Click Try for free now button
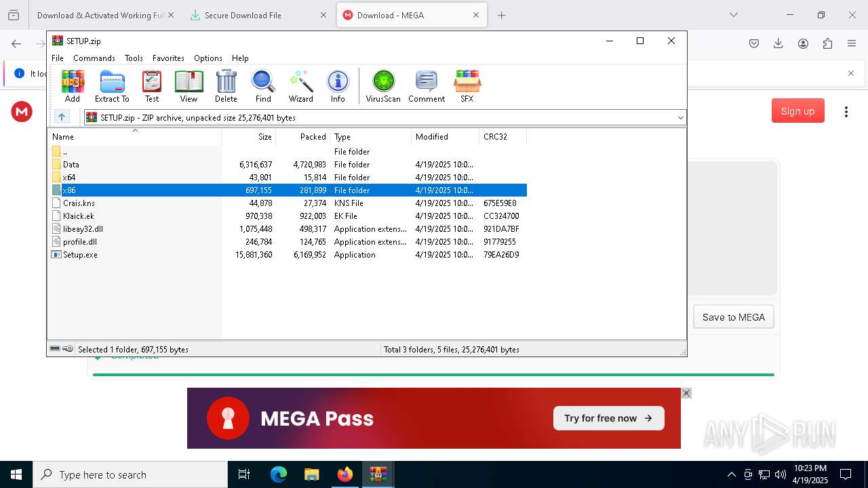This screenshot has width=868, height=488. point(608,418)
